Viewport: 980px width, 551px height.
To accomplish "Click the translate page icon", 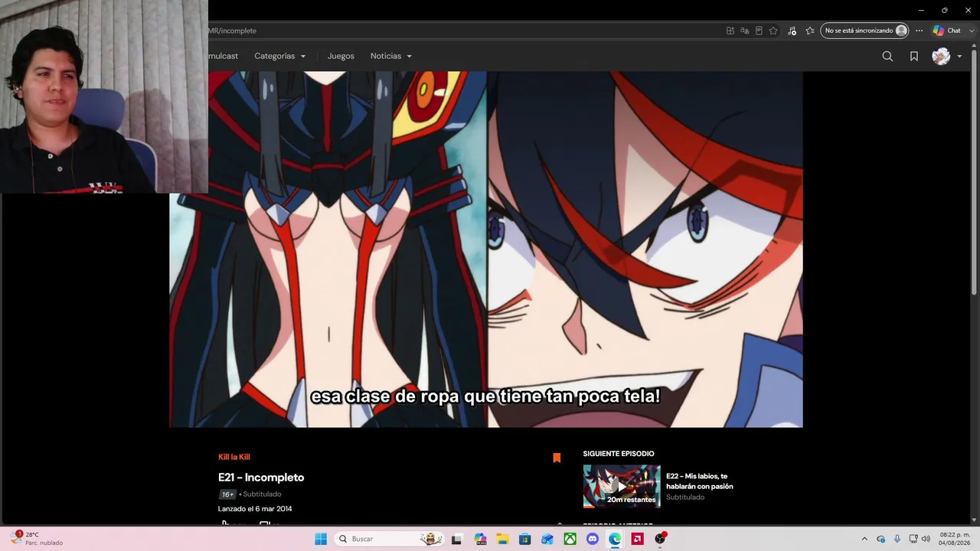I will pos(744,31).
